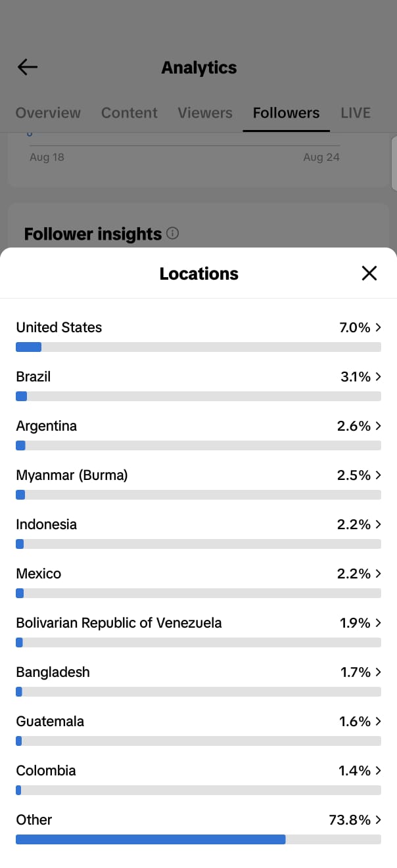This screenshot has width=397, height=868.
Task: Expand Brazil location chevron
Action: 378,376
